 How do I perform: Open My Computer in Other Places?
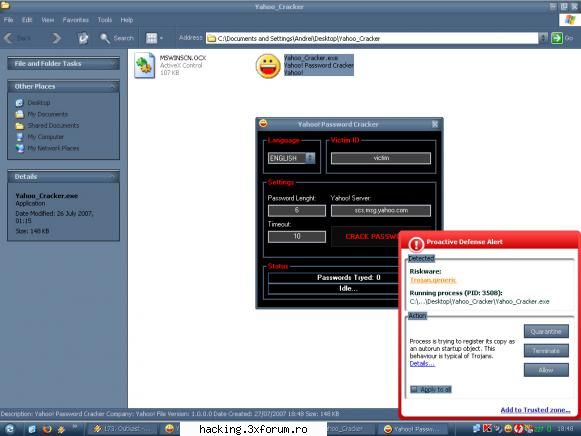pyautogui.click(x=46, y=137)
